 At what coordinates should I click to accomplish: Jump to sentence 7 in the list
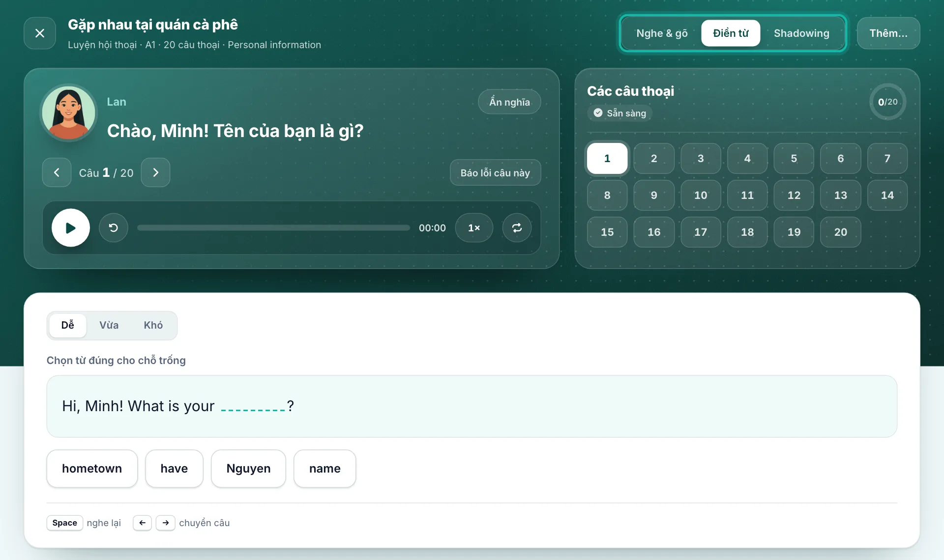coord(887,158)
